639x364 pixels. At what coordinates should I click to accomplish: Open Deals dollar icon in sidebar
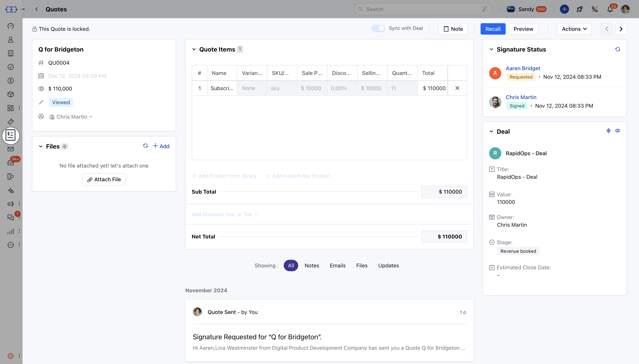(10, 80)
